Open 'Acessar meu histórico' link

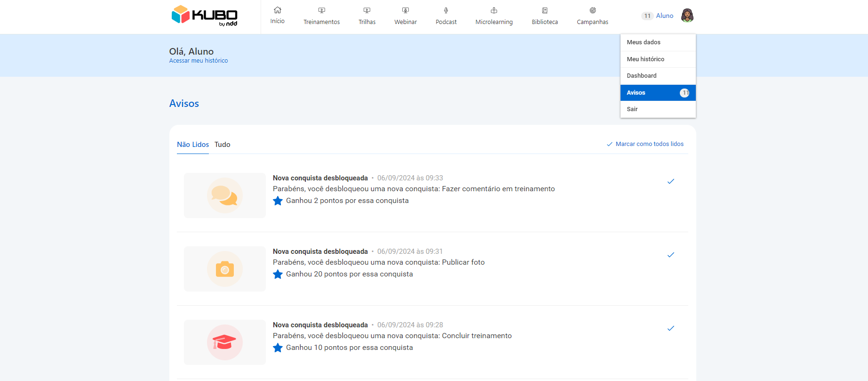[x=199, y=61]
